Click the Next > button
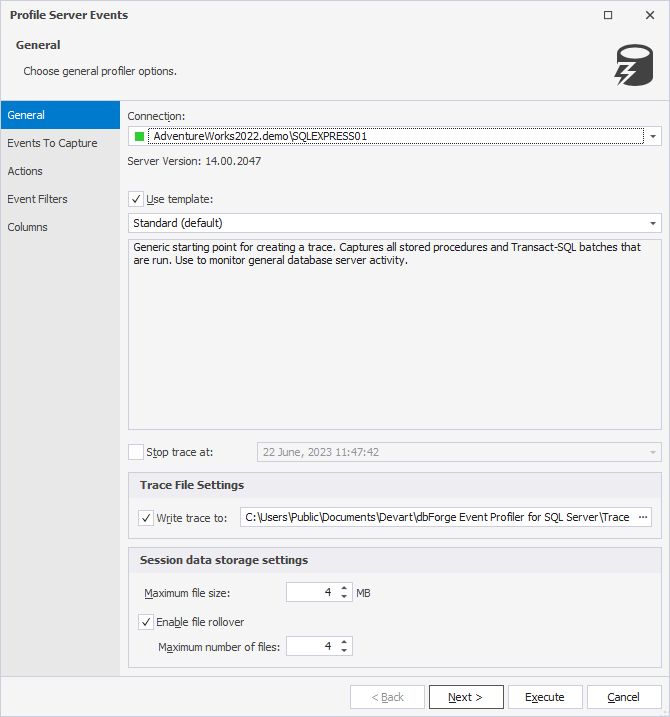This screenshot has width=670, height=717. (x=466, y=697)
